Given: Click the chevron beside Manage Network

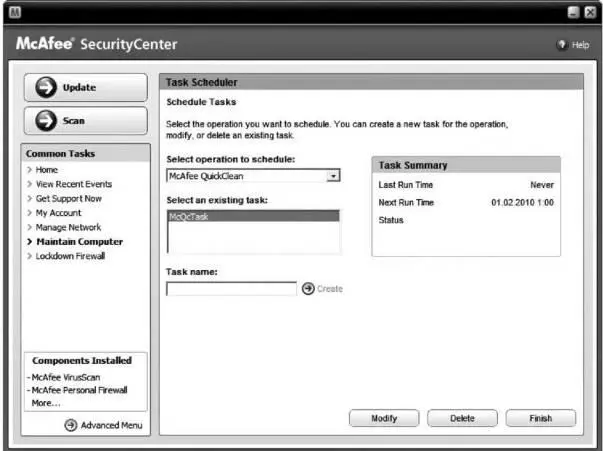Looking at the screenshot, I should 30,227.
